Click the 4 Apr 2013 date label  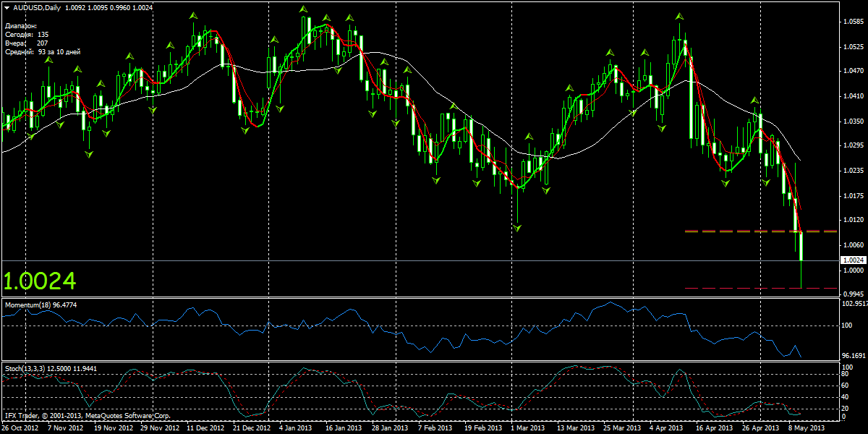pos(665,428)
